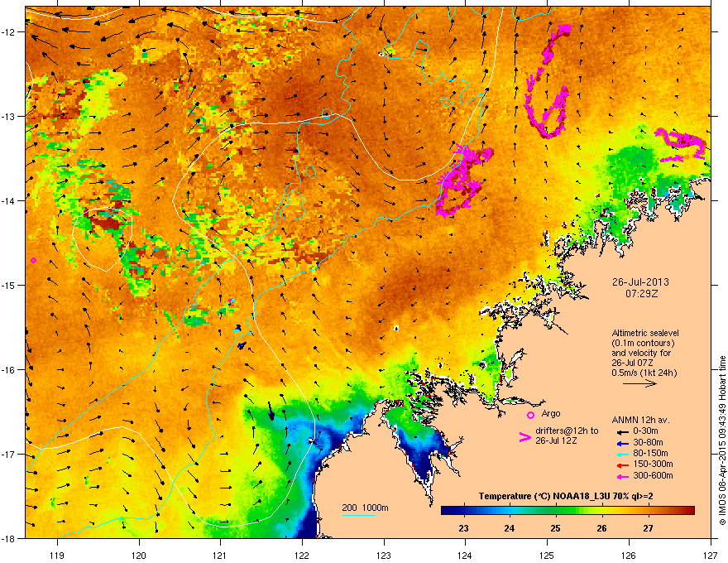The height and width of the screenshot is (563, 728).
Task: Click the latitude axis label -18
Action: point(9,538)
